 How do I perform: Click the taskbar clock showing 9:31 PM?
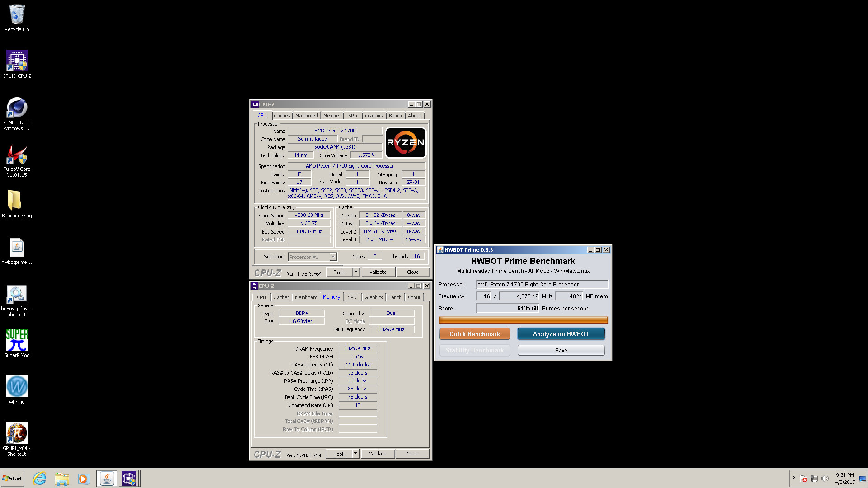[x=845, y=479]
